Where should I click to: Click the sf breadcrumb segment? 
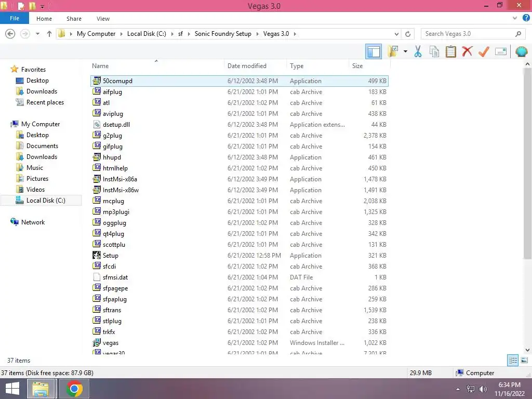point(180,34)
